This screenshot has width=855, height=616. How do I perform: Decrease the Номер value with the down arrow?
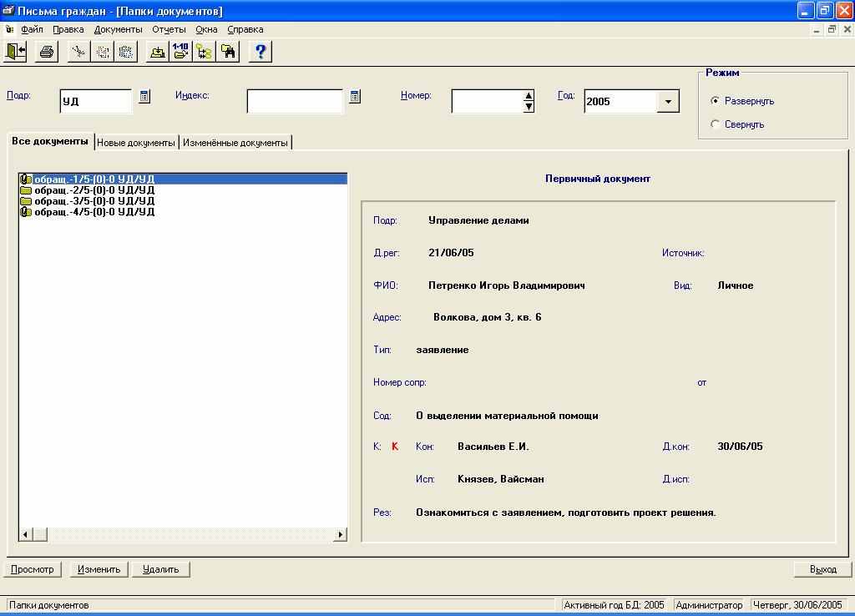529,107
